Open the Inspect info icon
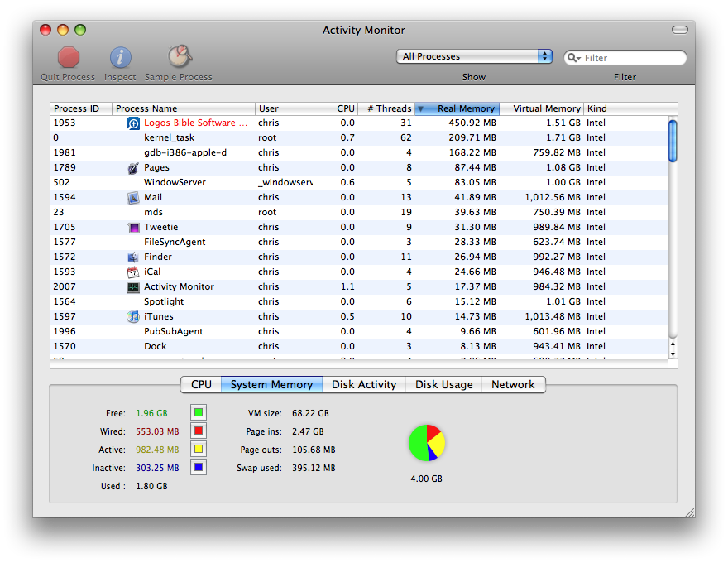This screenshot has width=728, height=563. coord(120,58)
